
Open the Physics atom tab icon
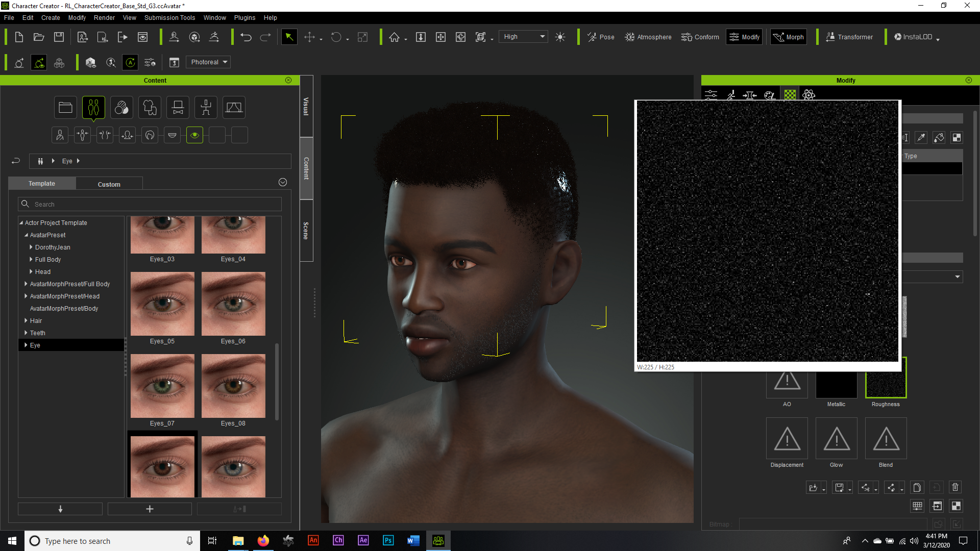(808, 95)
